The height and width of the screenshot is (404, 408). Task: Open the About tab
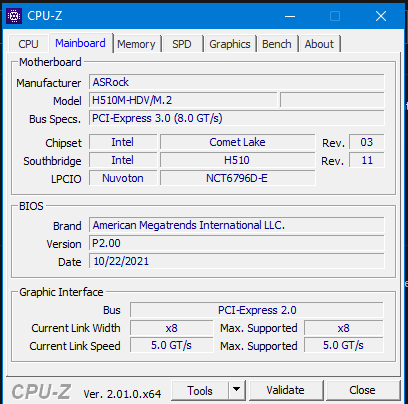tap(319, 44)
